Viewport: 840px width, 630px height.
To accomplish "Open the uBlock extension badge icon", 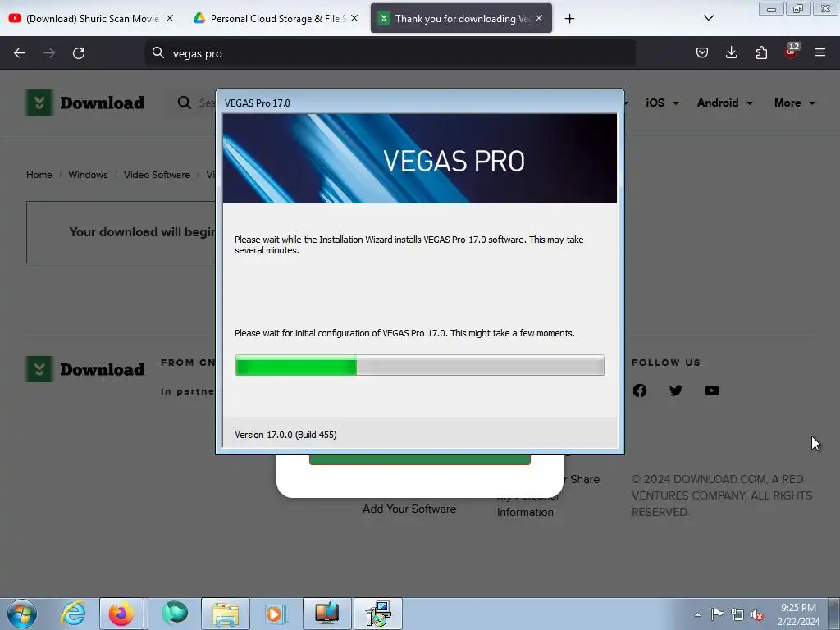I will [792, 52].
